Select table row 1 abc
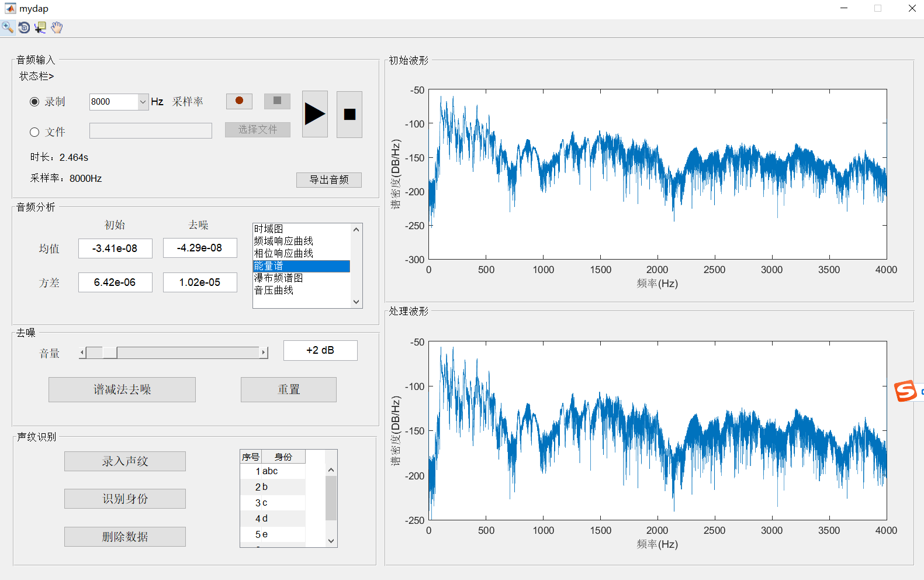 point(273,471)
